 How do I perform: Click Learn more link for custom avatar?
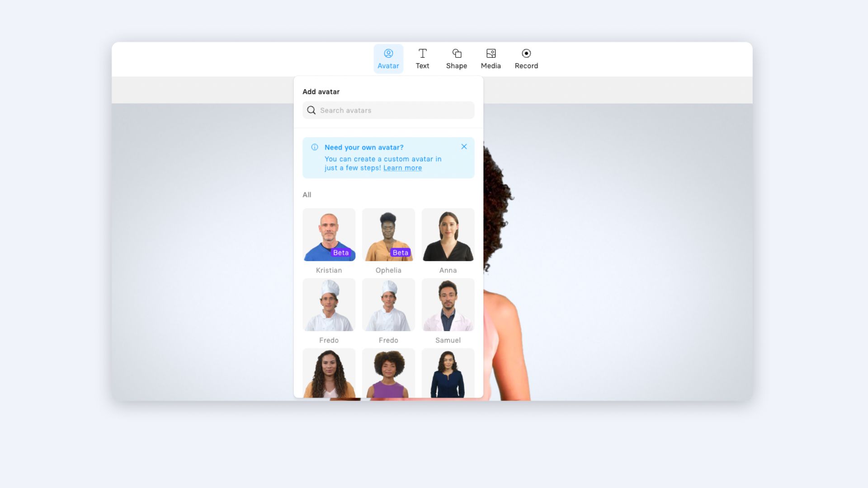pyautogui.click(x=402, y=168)
